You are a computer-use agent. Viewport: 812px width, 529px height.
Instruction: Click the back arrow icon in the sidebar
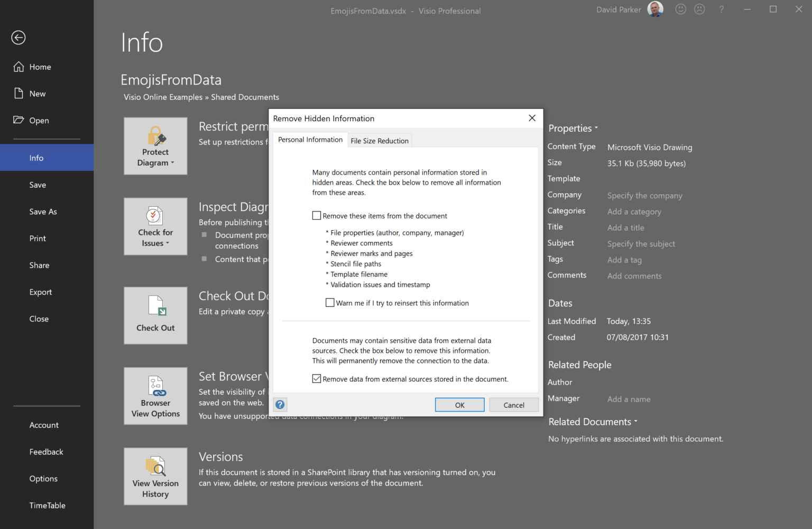(19, 38)
